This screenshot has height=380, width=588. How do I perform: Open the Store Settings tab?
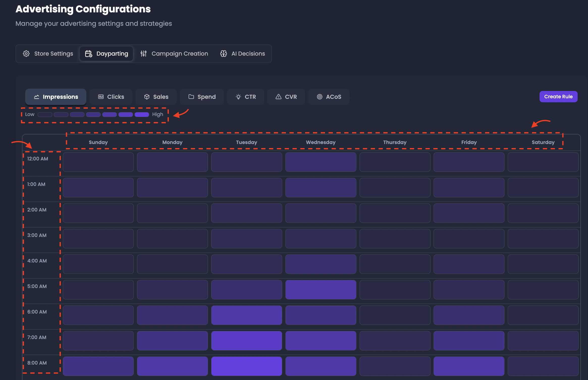(x=48, y=54)
